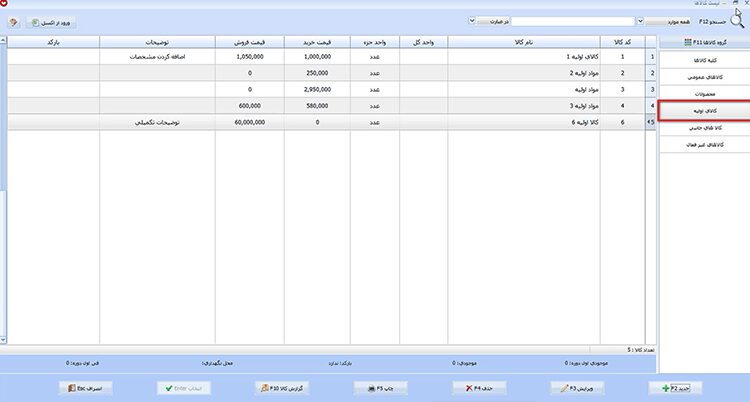Click the magnifier search icon
Viewport: 750px width, 402px height.
point(737,22)
